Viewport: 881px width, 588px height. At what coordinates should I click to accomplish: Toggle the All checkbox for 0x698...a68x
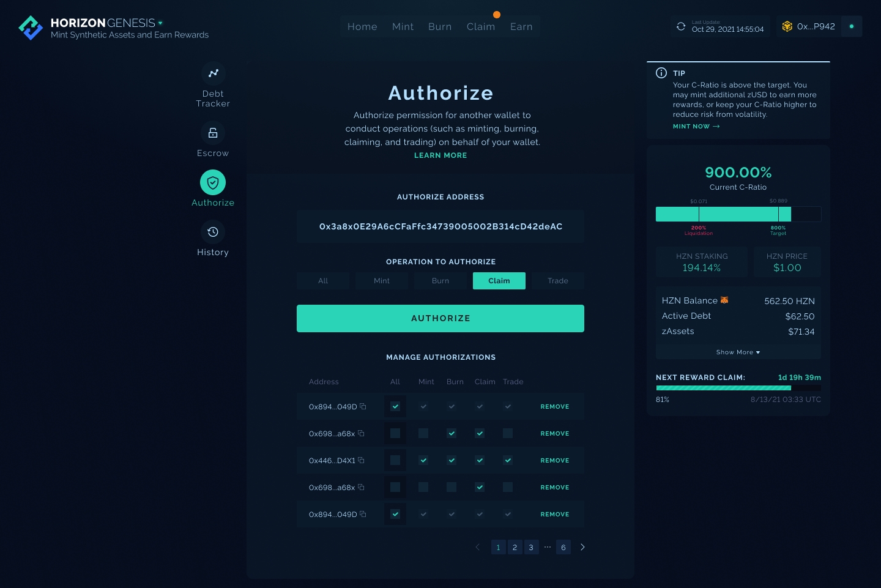click(x=395, y=433)
